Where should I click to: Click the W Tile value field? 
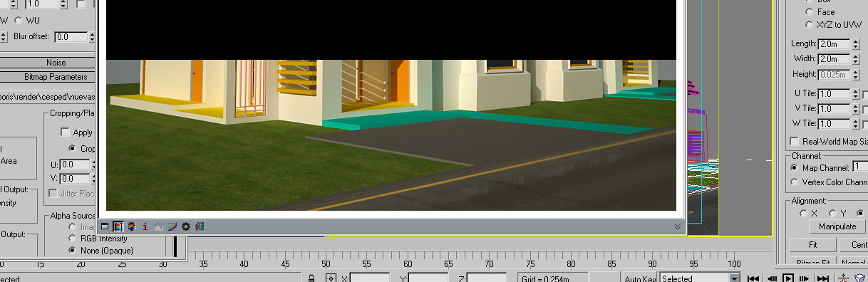tap(835, 124)
